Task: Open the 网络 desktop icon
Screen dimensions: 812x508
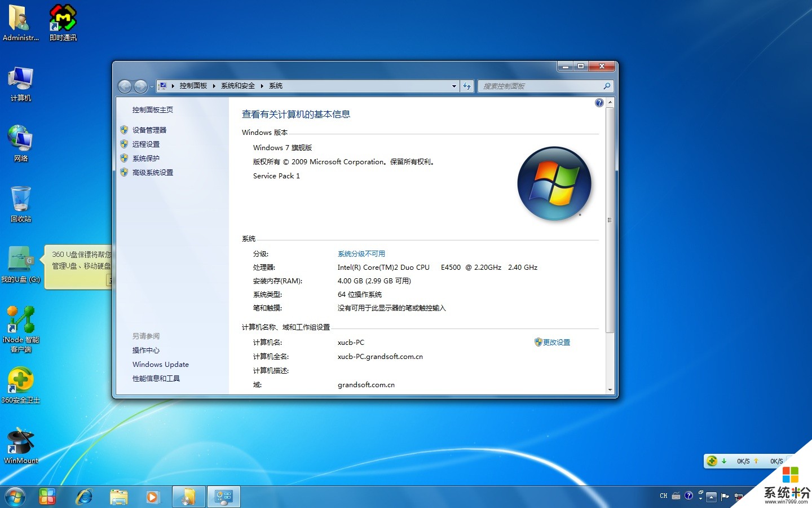Action: pos(21,144)
